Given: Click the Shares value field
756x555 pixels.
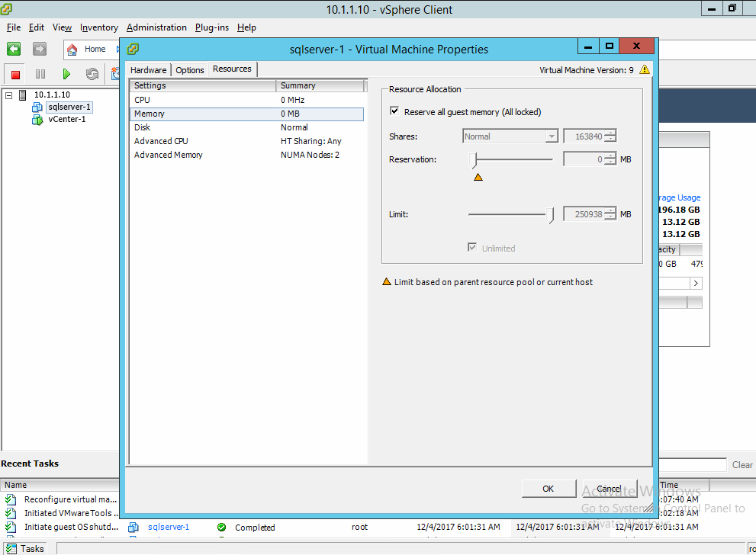Looking at the screenshot, I should pos(584,136).
